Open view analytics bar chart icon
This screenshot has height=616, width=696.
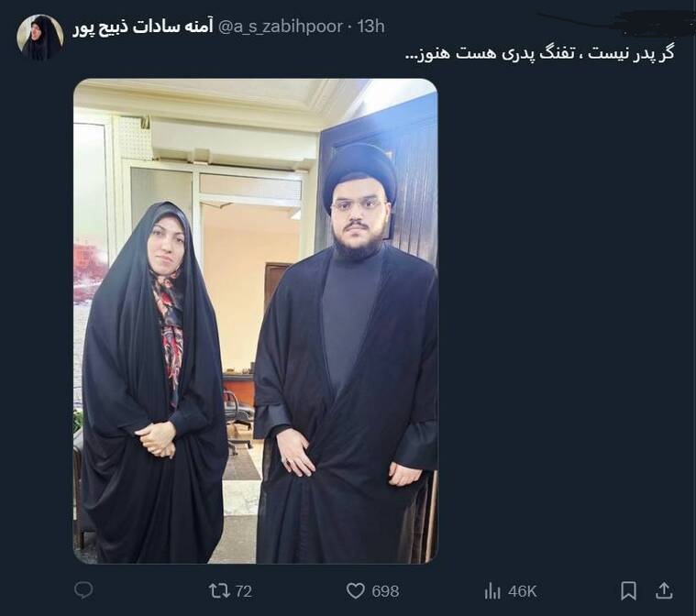point(492,590)
